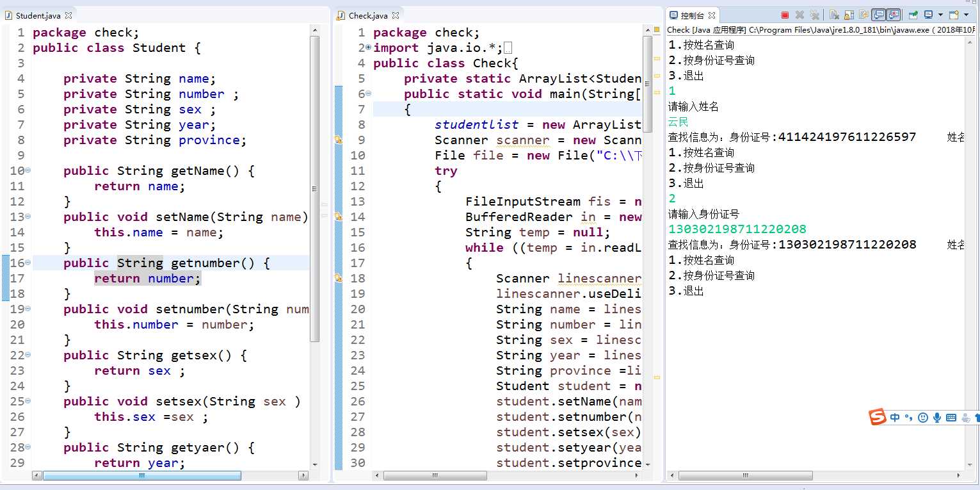
Task: Expand the folded imports at line 2 in Check.java
Action: click(x=369, y=48)
